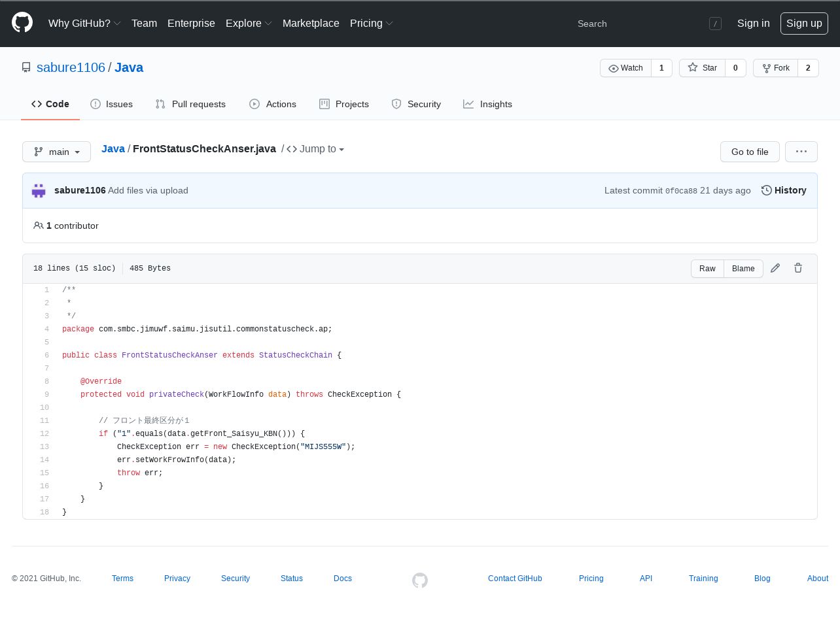Open the Jump to dropdown
Viewport: 840px width, 621px height.
315,149
